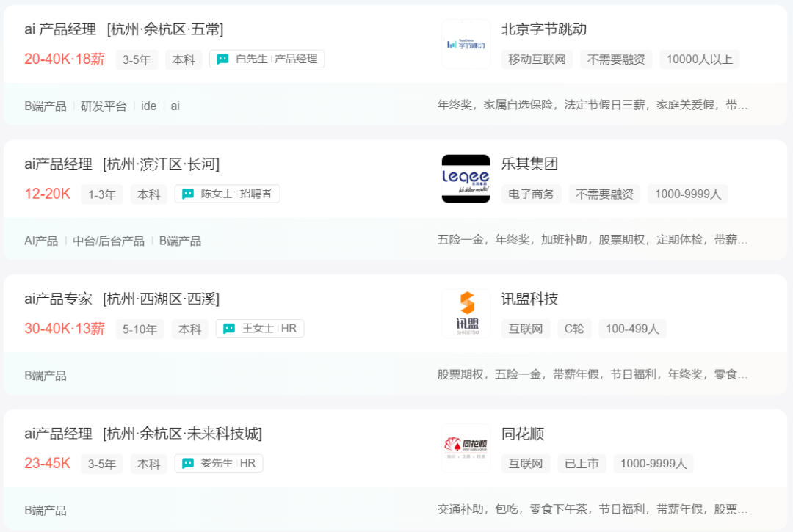Click the 100-499人 company size tag

coord(632,329)
